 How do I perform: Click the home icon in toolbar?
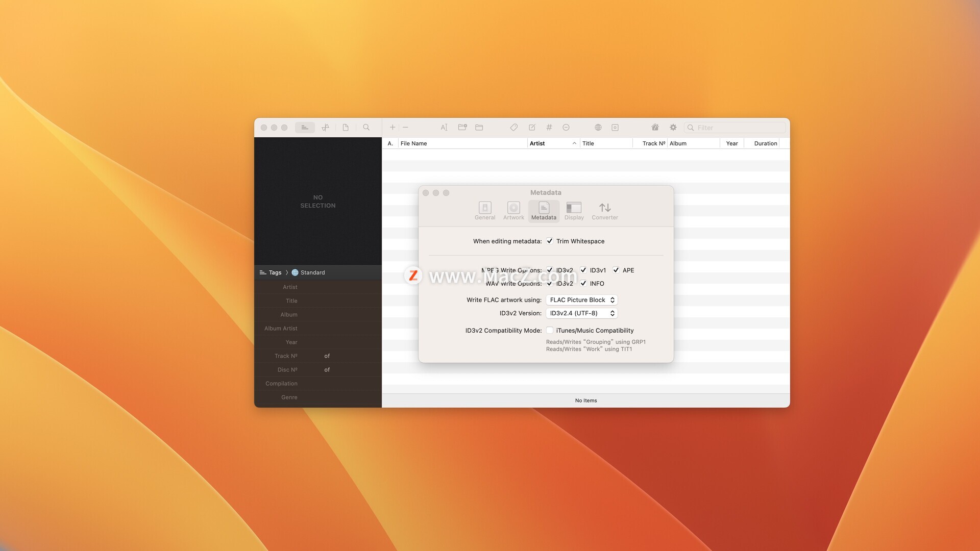(655, 128)
